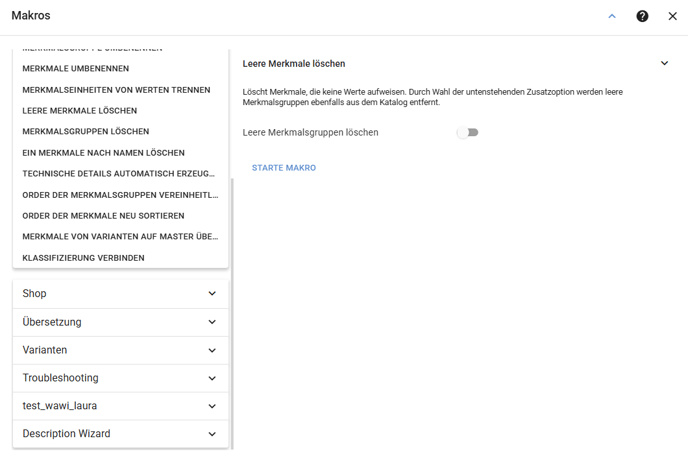Toggle the Leere Merkmalsgruppen löschen switch
688x456 pixels.
click(x=468, y=132)
